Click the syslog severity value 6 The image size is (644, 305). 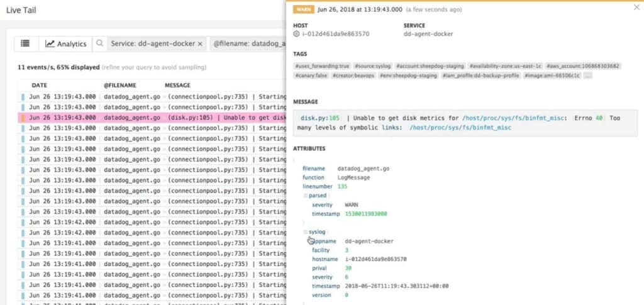click(347, 277)
